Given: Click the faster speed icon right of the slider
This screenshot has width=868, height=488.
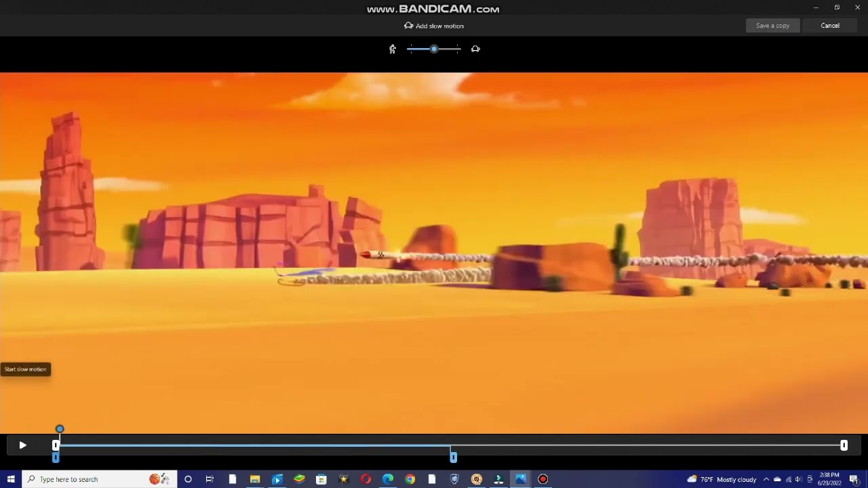Looking at the screenshot, I should pos(475,49).
